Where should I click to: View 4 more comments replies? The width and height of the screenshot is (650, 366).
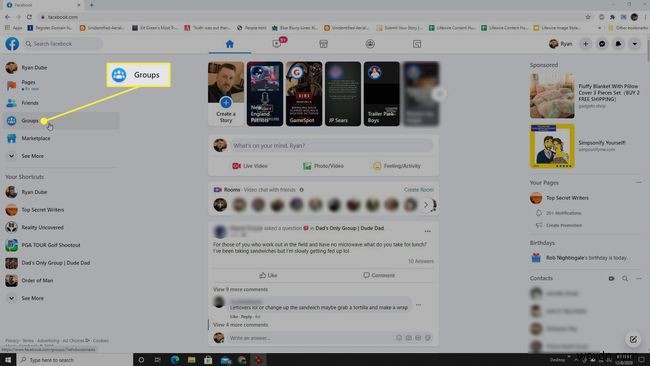coord(240,325)
